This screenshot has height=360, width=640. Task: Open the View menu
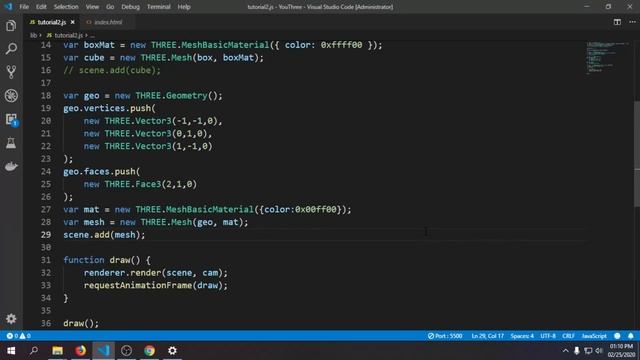[x=92, y=7]
